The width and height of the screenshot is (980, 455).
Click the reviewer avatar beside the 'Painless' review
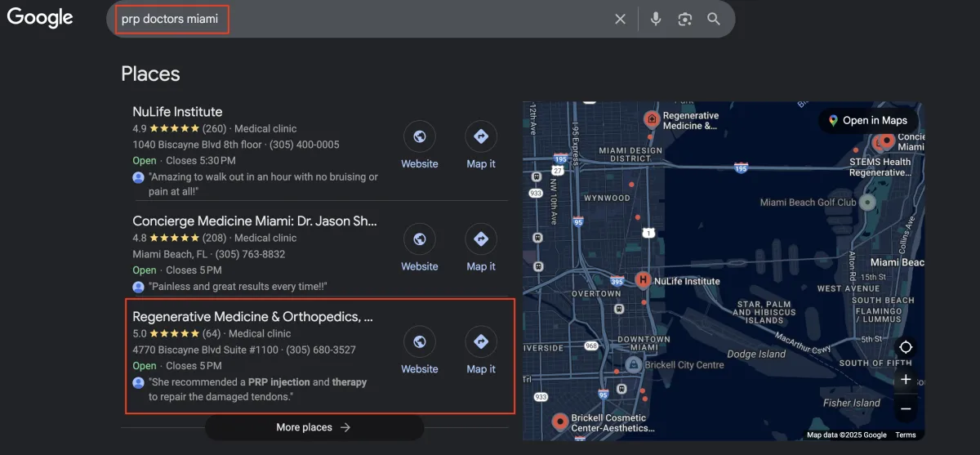138,287
